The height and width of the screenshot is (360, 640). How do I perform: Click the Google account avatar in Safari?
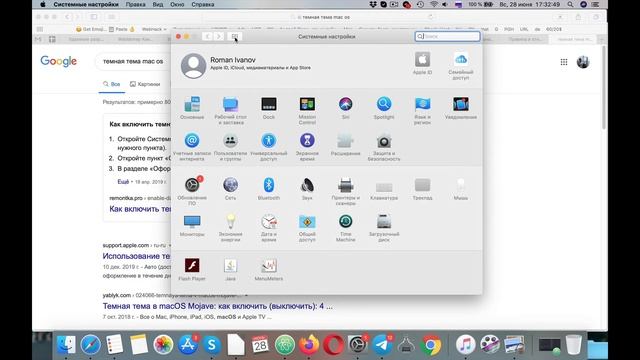click(583, 62)
